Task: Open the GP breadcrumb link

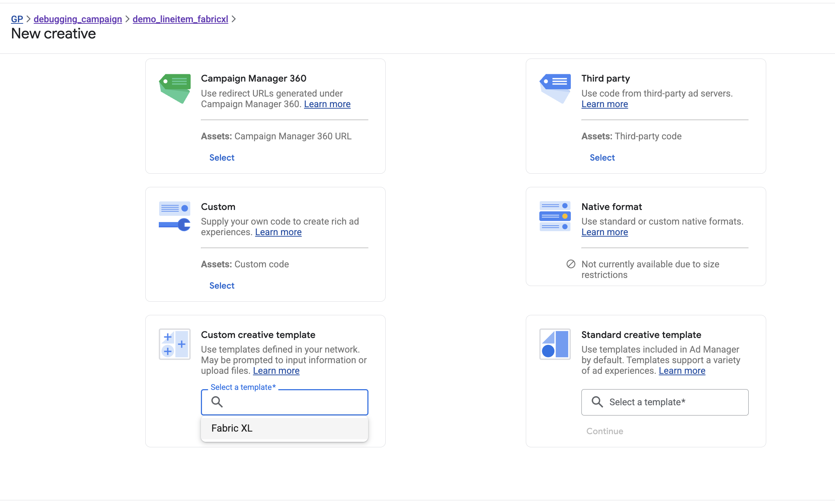Action: point(17,19)
